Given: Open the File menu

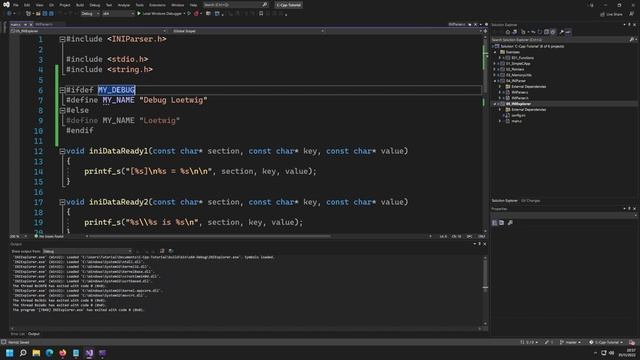Looking at the screenshot, I should (x=16, y=5).
